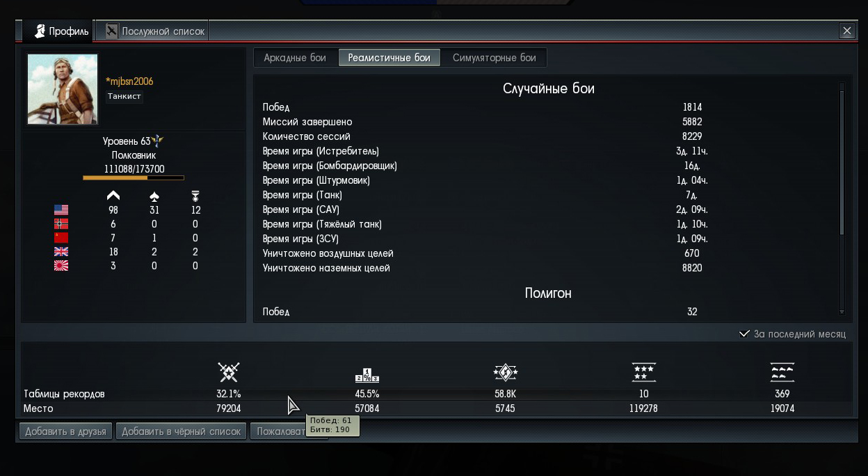This screenshot has height=476, width=868.
Task: Open the 'Аркадные бои' tab
Action: tap(295, 58)
